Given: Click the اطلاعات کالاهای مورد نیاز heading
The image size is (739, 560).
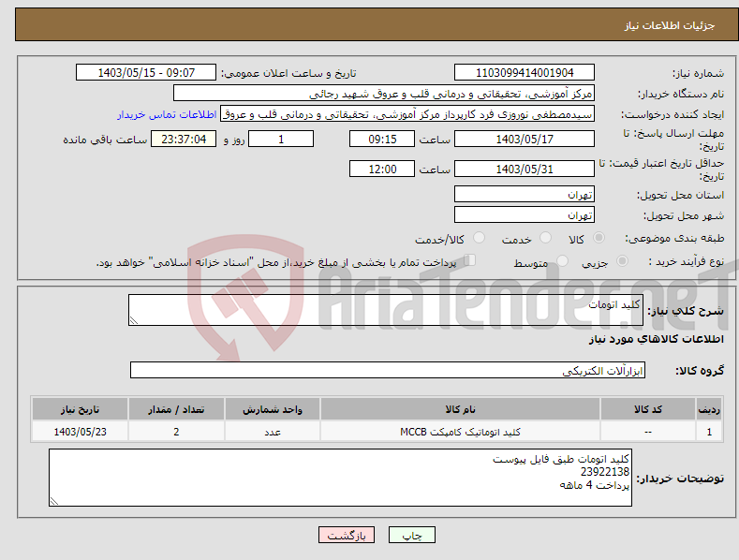Looking at the screenshot, I should (x=656, y=339).
